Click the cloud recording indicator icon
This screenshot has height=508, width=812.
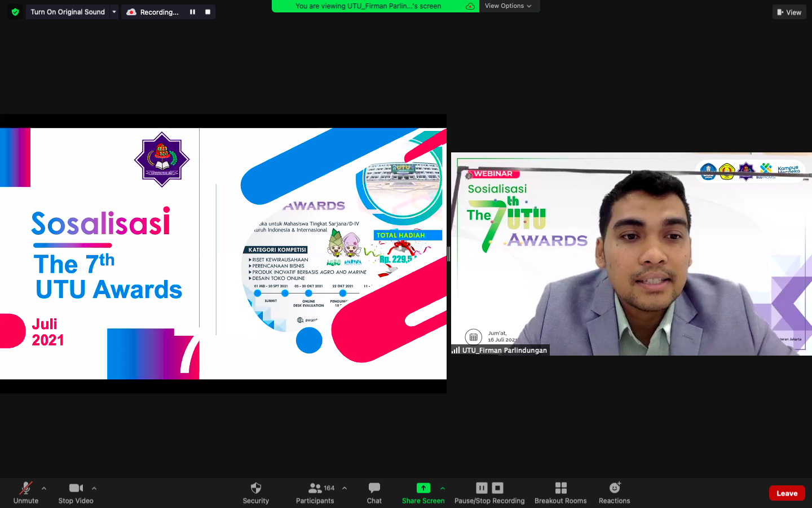pyautogui.click(x=131, y=12)
